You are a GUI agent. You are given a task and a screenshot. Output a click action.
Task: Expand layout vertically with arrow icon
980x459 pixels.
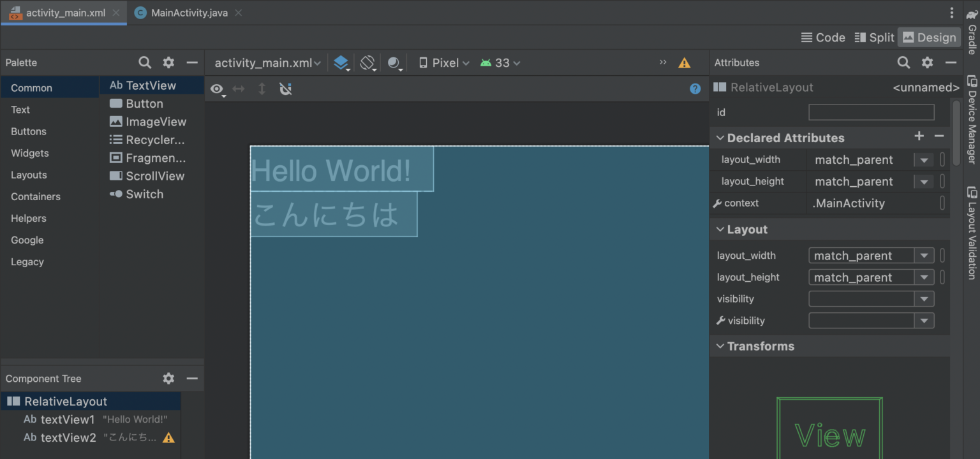tap(262, 89)
